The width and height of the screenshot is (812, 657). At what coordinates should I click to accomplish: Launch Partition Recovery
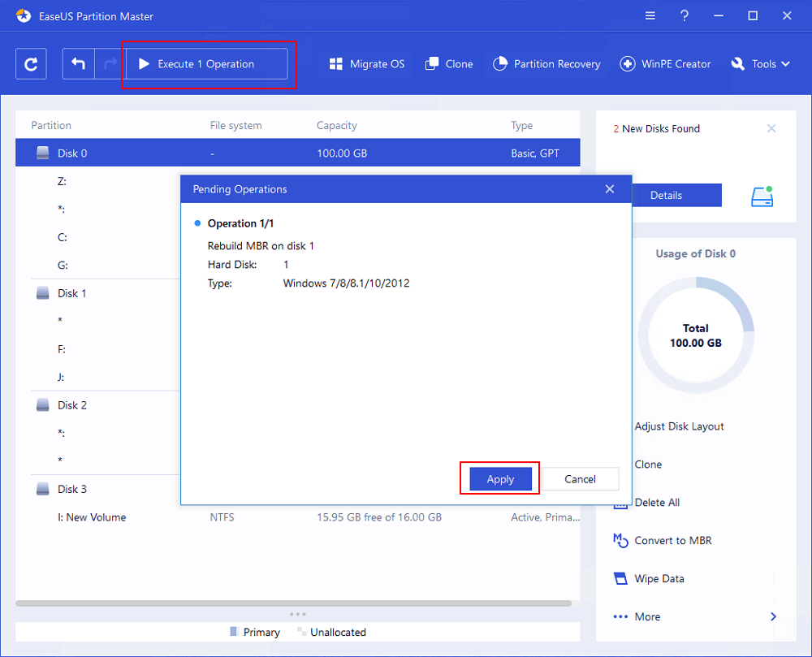click(546, 63)
